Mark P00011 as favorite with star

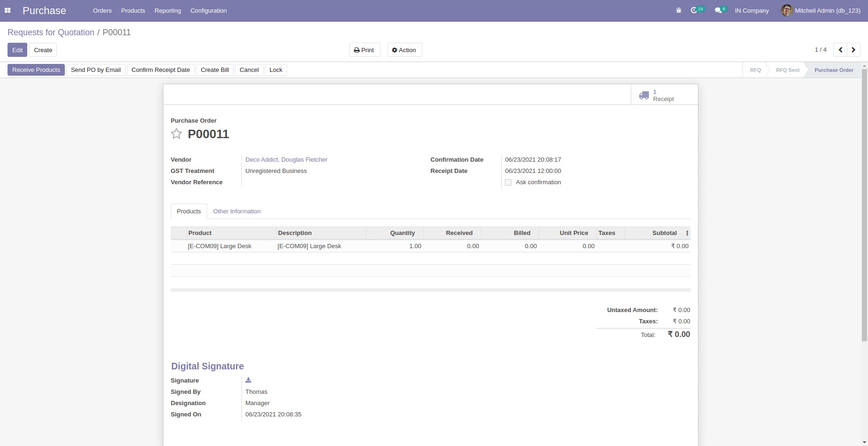click(x=176, y=134)
